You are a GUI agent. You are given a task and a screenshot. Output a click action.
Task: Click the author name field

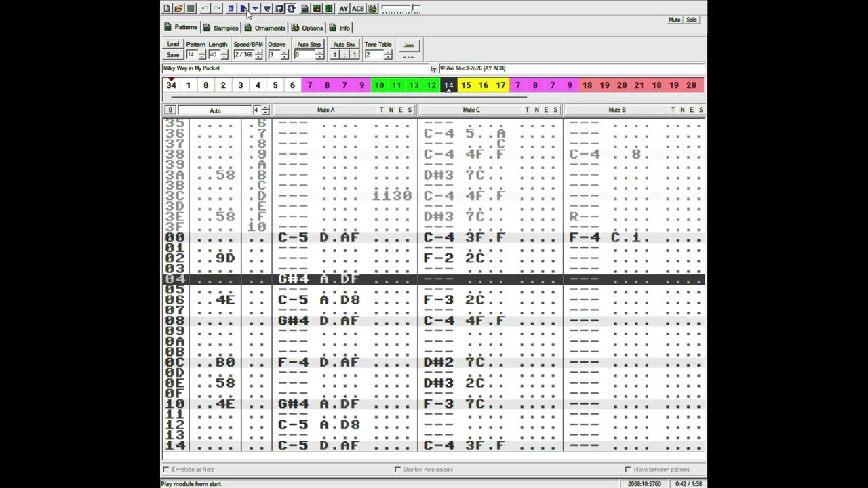pyautogui.click(x=572, y=68)
